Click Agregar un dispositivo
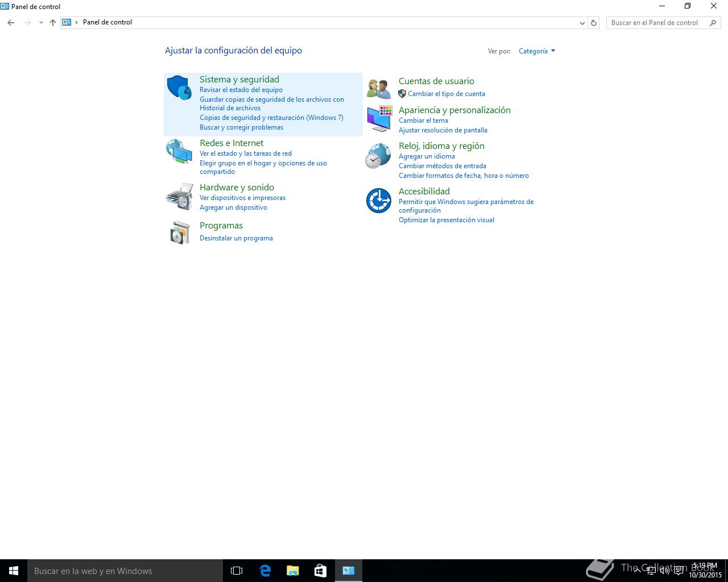 [233, 207]
